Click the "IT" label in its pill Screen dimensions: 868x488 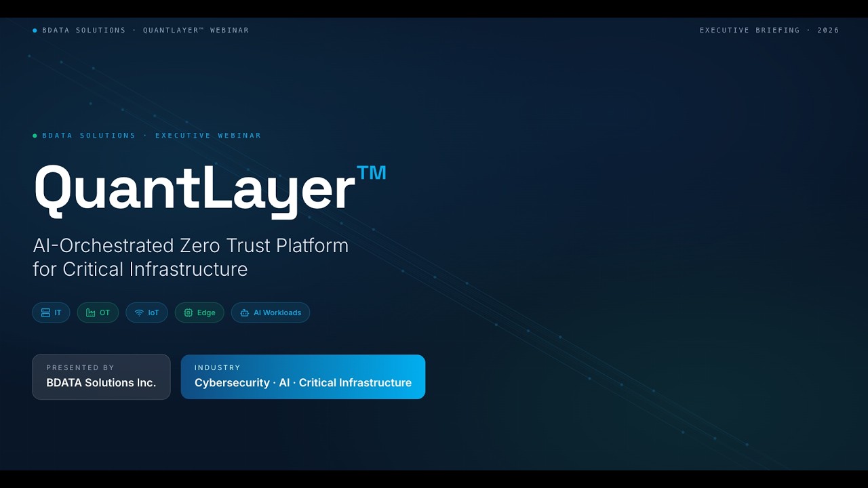[x=58, y=312]
